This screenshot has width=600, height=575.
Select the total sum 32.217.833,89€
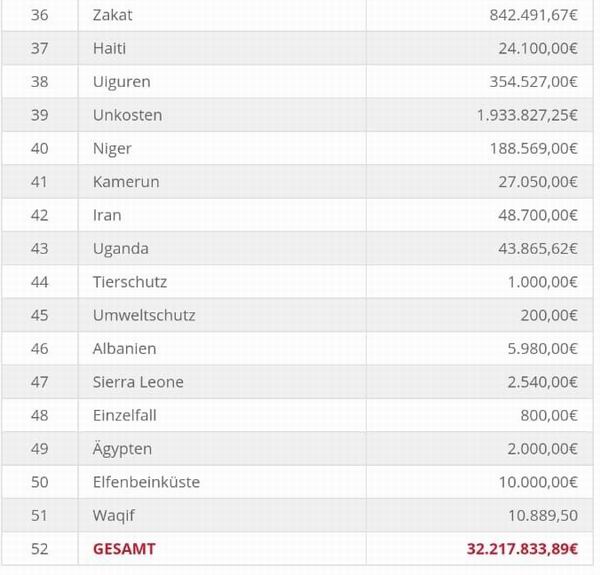(522, 549)
